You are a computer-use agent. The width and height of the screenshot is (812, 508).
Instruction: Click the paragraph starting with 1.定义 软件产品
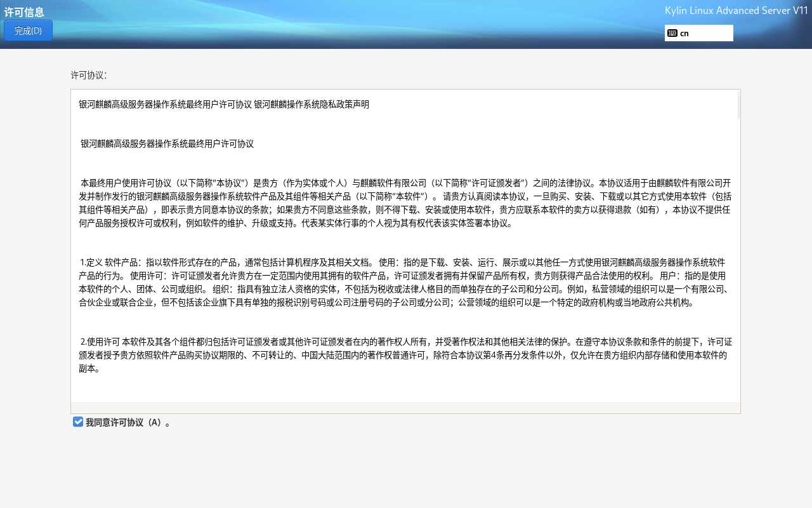point(405,282)
